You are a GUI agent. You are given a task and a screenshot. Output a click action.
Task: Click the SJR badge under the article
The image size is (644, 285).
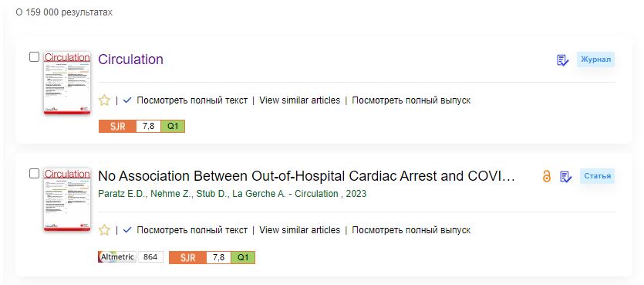[212, 257]
